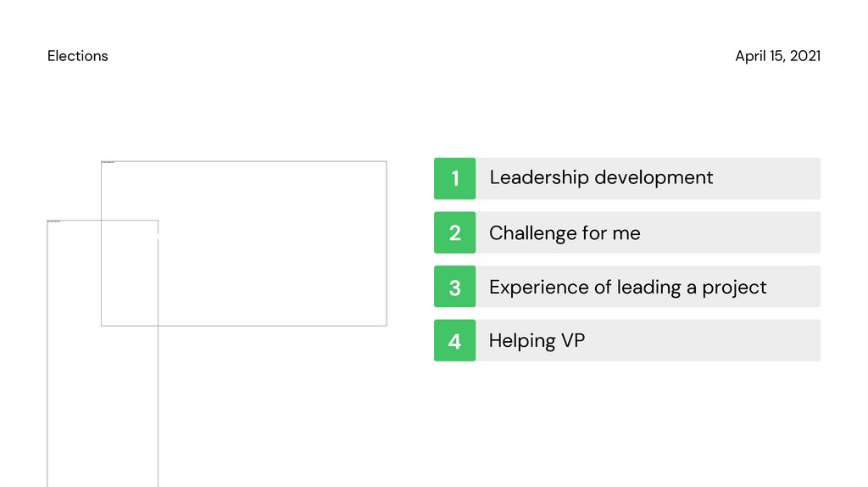
Task: Click the green number 3 badge
Action: pyautogui.click(x=454, y=287)
